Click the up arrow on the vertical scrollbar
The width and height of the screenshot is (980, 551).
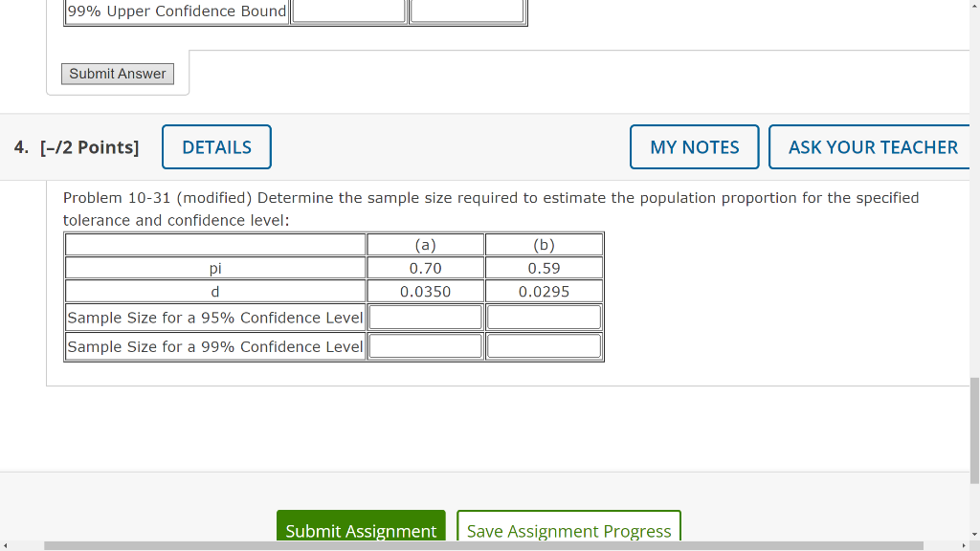[973, 6]
